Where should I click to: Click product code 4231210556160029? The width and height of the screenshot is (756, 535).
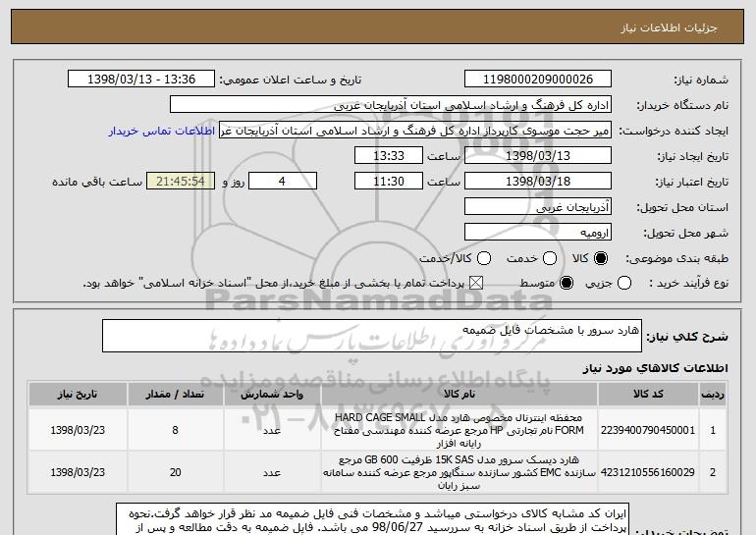[x=648, y=472]
